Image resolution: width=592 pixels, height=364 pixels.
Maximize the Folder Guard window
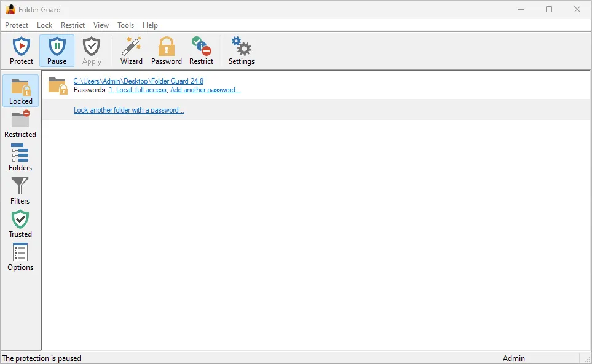[549, 9]
